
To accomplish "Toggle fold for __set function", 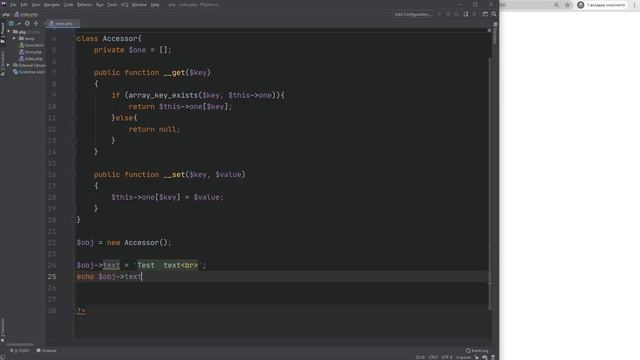I will 74,175.
